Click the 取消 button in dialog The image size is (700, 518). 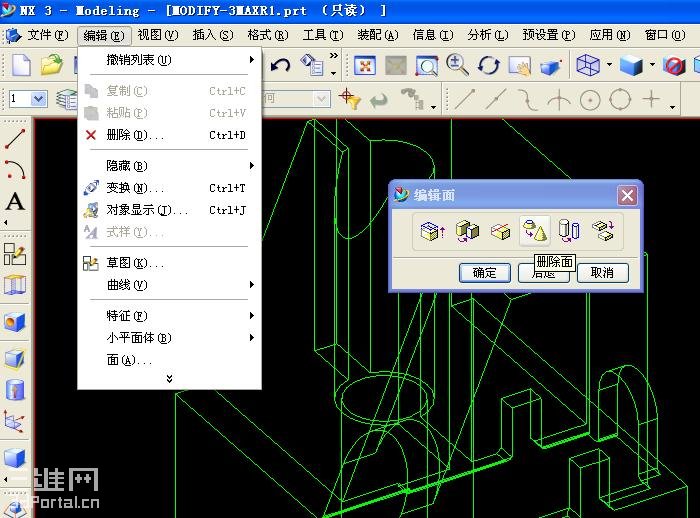603,273
